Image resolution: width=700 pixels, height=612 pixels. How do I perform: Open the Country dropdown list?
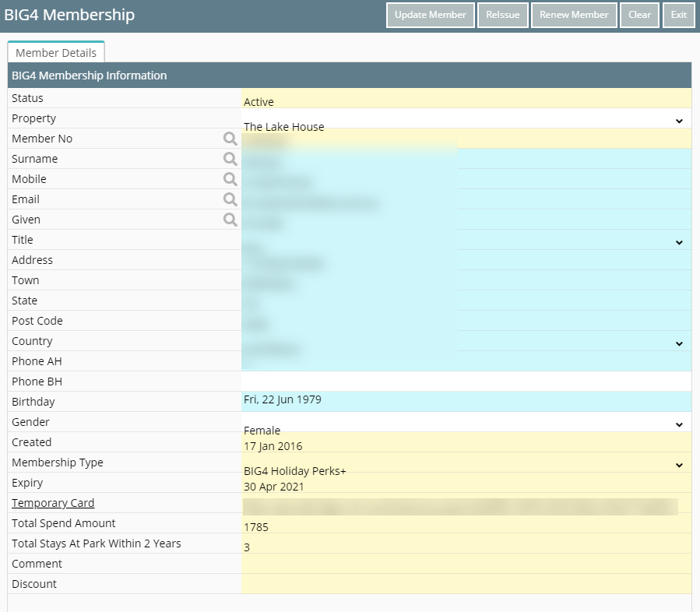pos(679,343)
